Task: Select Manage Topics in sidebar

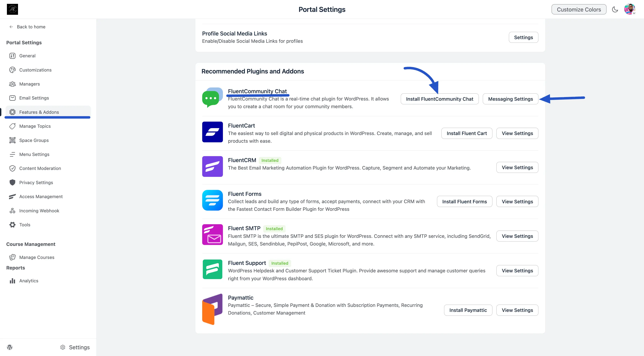Action: coord(48,126)
